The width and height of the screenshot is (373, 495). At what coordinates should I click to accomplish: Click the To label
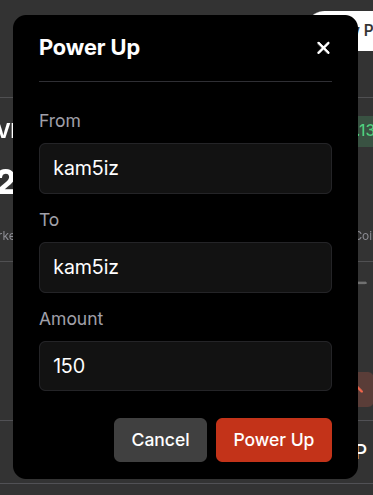49,220
